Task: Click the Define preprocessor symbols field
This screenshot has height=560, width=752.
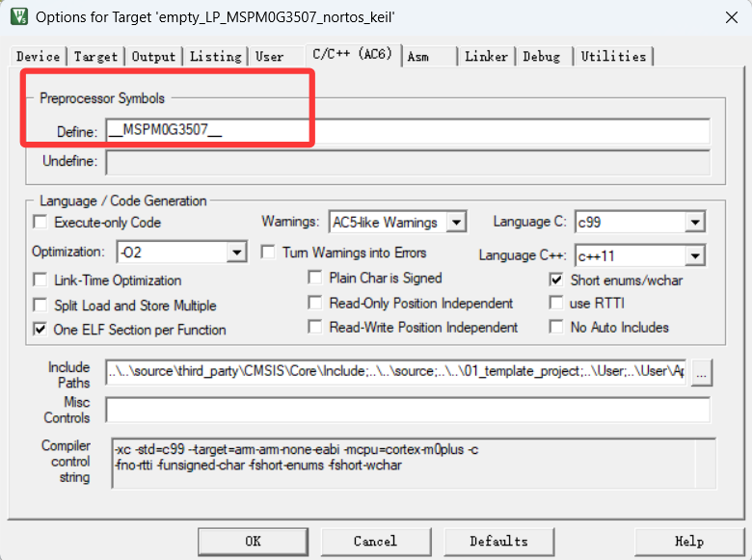Action: tap(408, 130)
